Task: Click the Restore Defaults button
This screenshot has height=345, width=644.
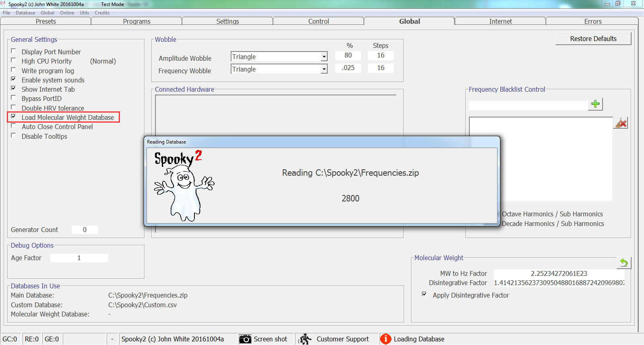Action: pyautogui.click(x=593, y=39)
